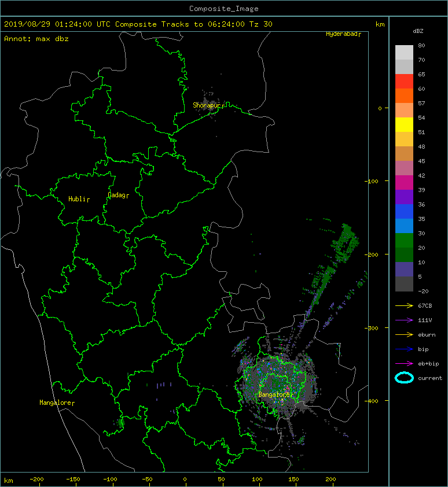Screen dimensions: 448x487
Task: Select the dark gray -20 to 5 swatch
Action: point(404,284)
